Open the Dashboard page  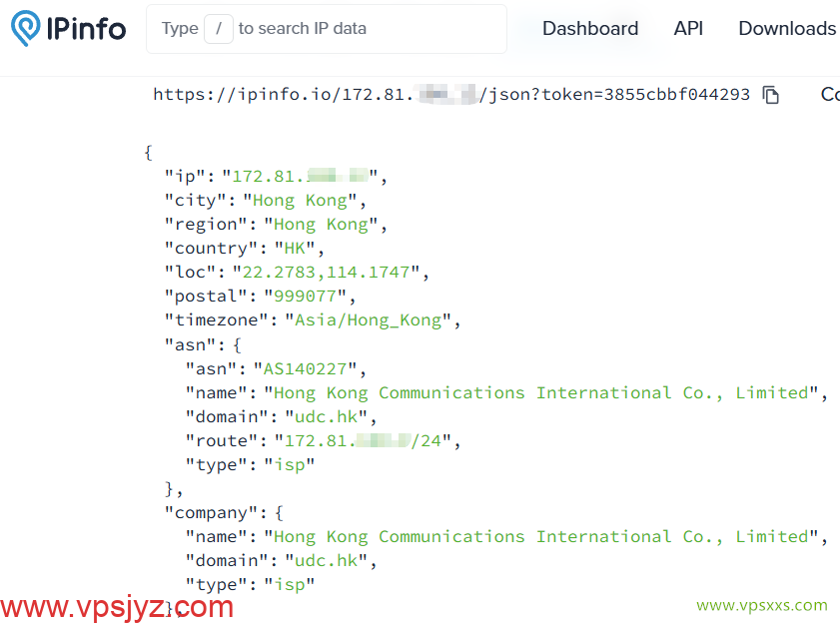point(589,29)
